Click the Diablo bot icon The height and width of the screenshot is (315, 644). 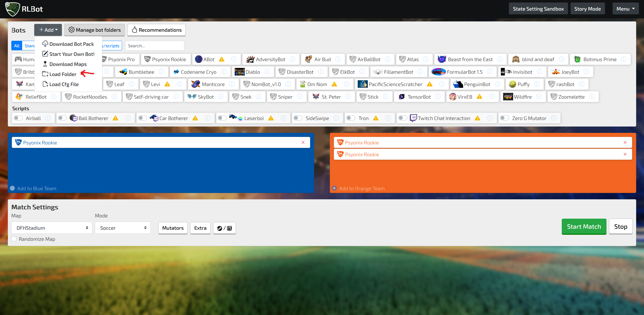coord(239,72)
